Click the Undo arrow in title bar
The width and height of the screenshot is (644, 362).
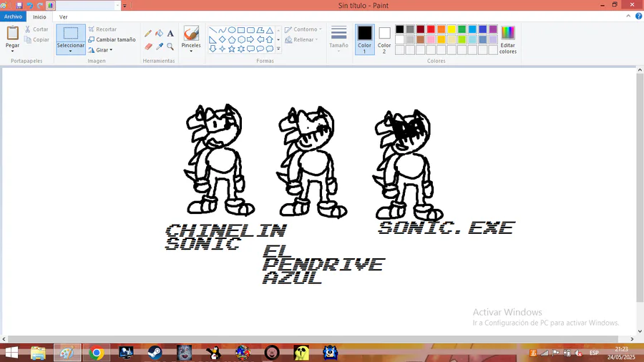coord(29,5)
